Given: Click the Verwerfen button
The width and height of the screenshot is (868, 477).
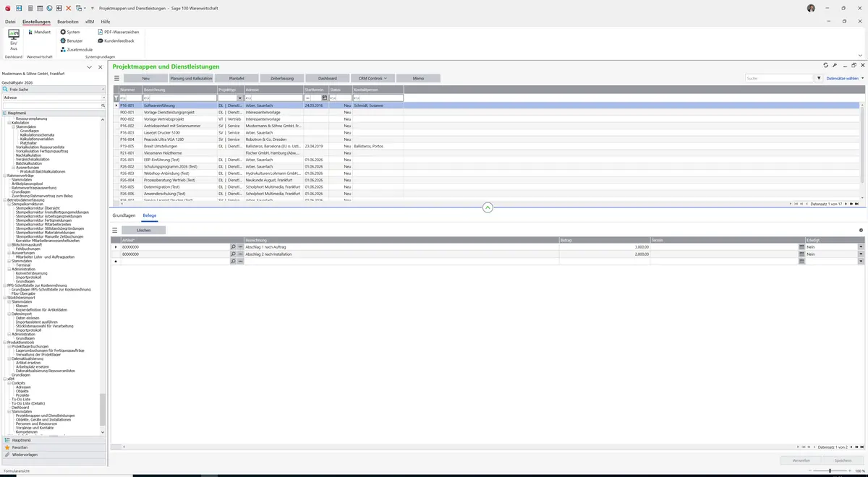Looking at the screenshot, I should pyautogui.click(x=801, y=460).
